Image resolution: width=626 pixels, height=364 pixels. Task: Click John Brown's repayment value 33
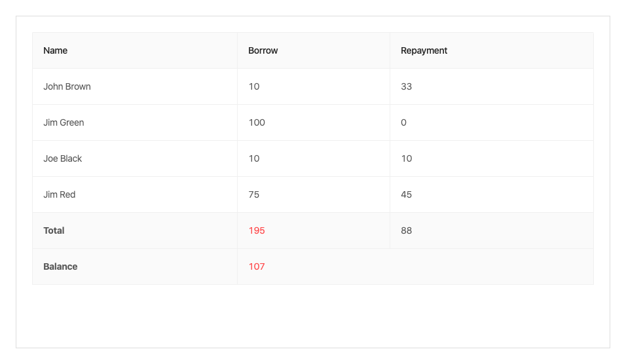(407, 86)
